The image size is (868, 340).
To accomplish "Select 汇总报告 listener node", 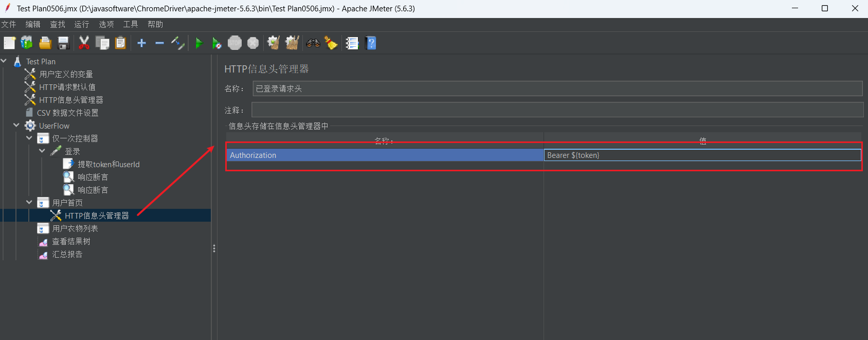I will (67, 255).
